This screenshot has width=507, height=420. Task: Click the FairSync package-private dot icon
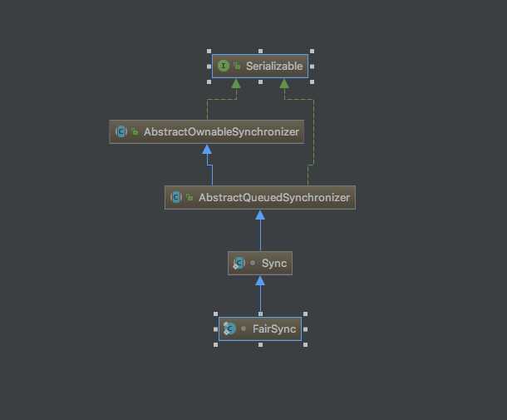244,329
